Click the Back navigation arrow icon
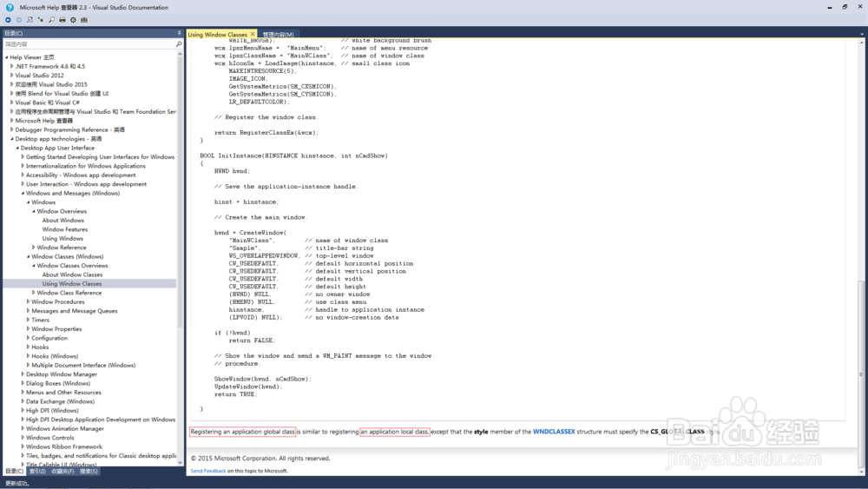The image size is (868, 489). (9, 20)
